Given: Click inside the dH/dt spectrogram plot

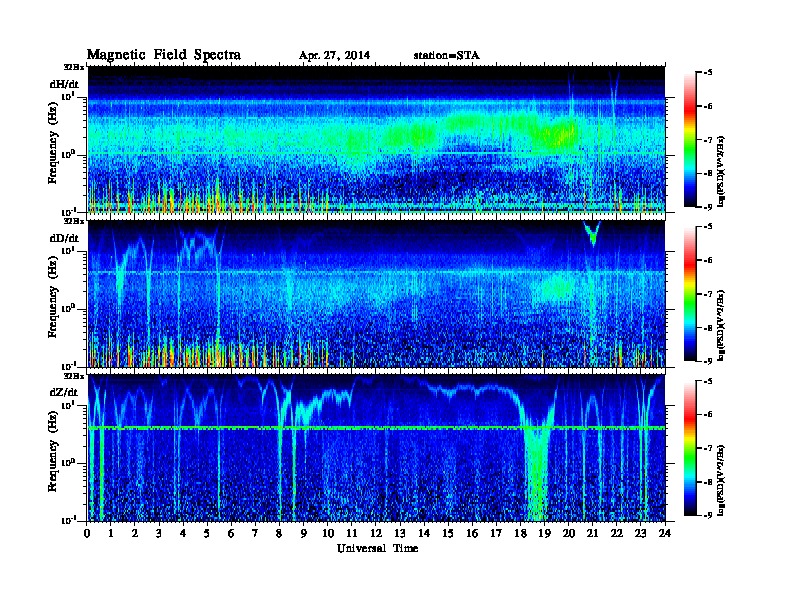Looking at the screenshot, I should click(x=376, y=139).
